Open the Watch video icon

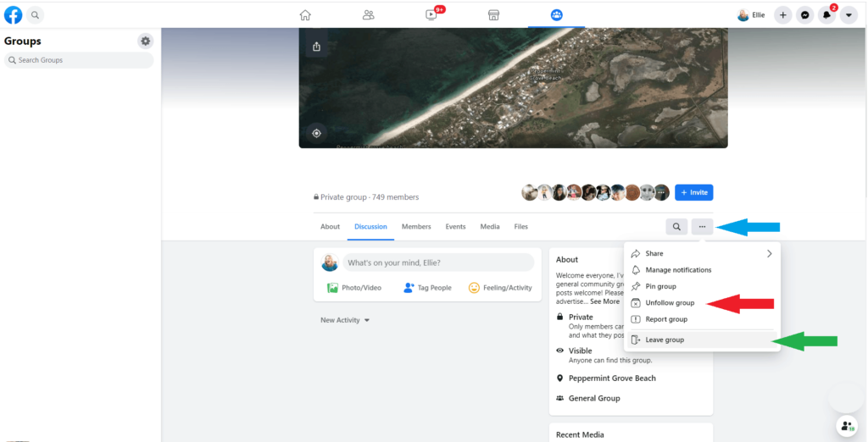(431, 15)
